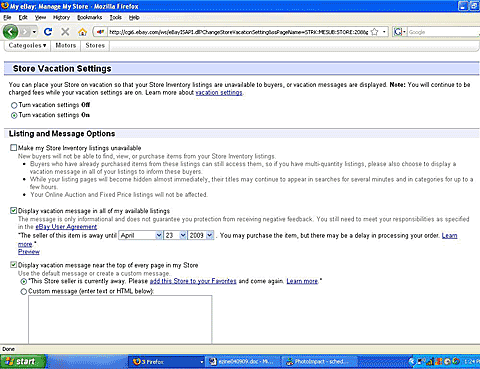The width and height of the screenshot is (480, 369).
Task: Click the Done status bar text
Action: (8, 349)
